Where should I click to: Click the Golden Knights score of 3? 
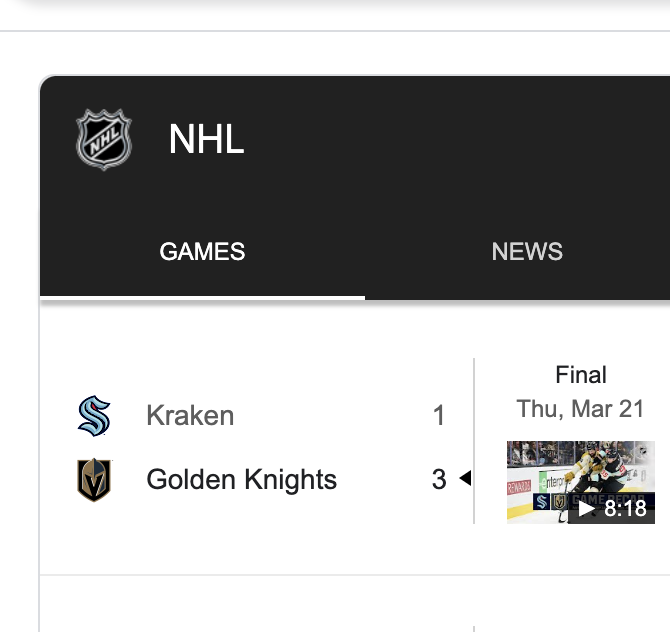(439, 479)
